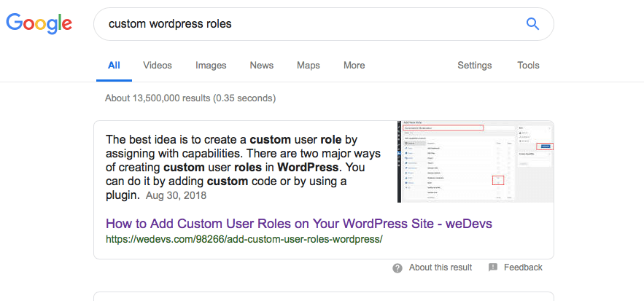Click the featured snippet paragraph text
This screenshot has height=301, width=644.
[x=243, y=167]
